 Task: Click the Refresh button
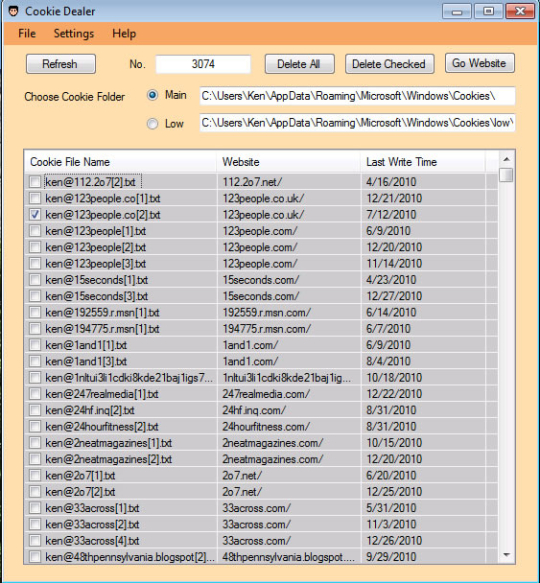61,64
